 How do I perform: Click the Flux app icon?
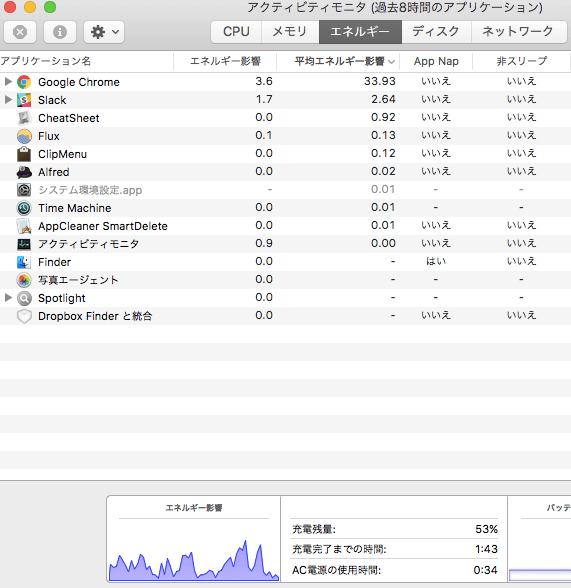pos(24,136)
